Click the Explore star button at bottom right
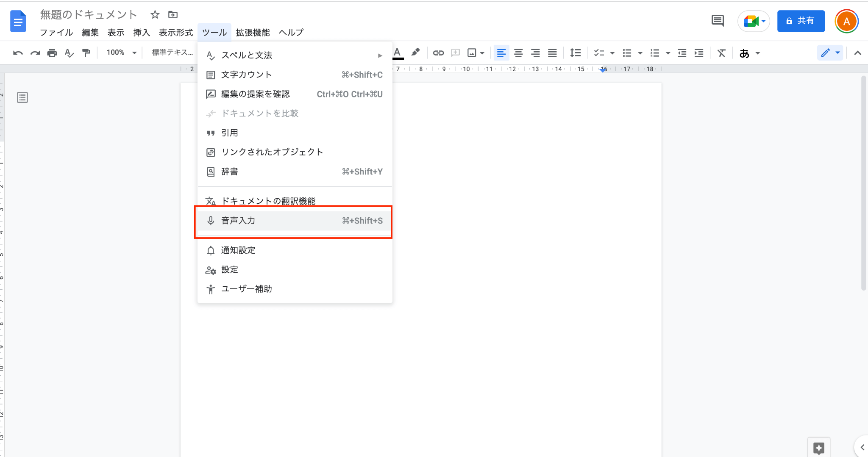This screenshot has width=868, height=457. click(x=819, y=447)
